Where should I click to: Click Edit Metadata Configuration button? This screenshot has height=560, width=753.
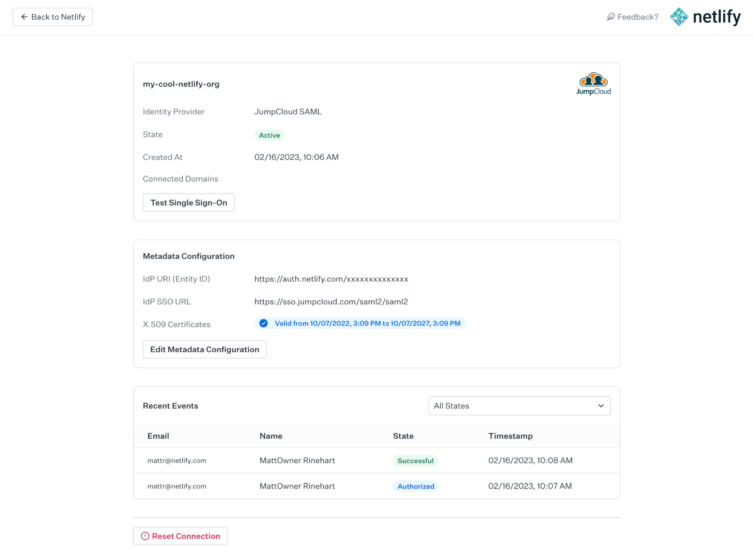tap(205, 349)
